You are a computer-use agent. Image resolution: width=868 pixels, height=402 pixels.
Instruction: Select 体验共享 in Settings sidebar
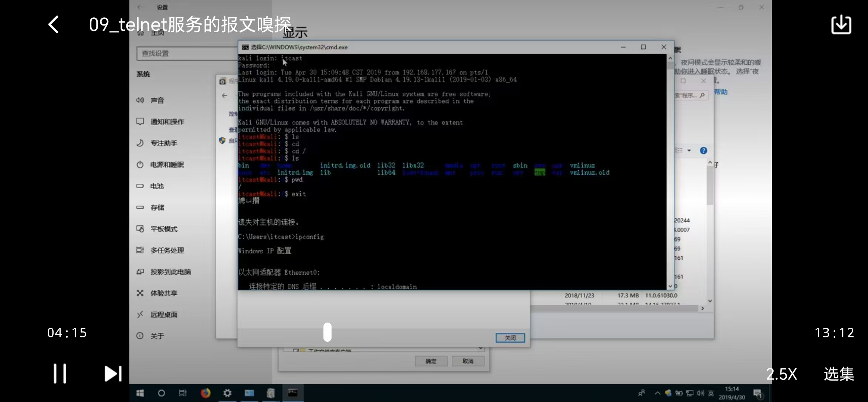(x=164, y=293)
